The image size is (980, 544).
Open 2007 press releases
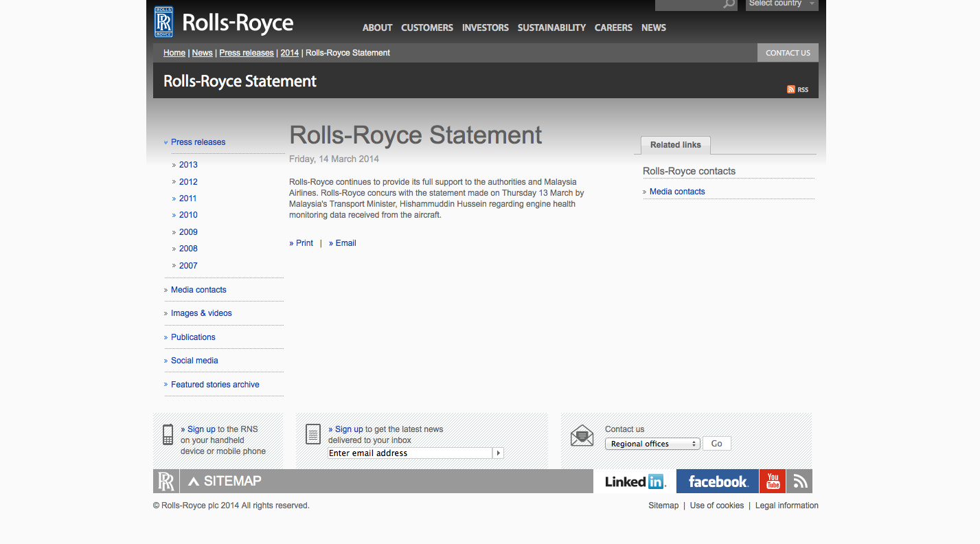(188, 266)
